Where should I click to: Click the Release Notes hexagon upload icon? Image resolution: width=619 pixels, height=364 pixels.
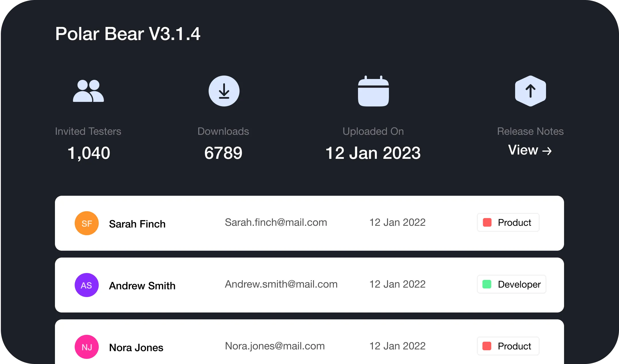click(530, 91)
